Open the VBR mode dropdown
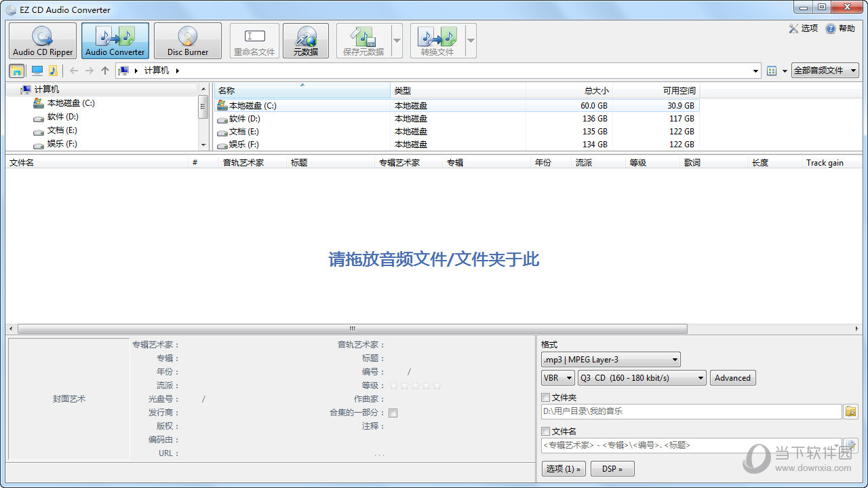Screen dimensions: 868x488 (558, 378)
